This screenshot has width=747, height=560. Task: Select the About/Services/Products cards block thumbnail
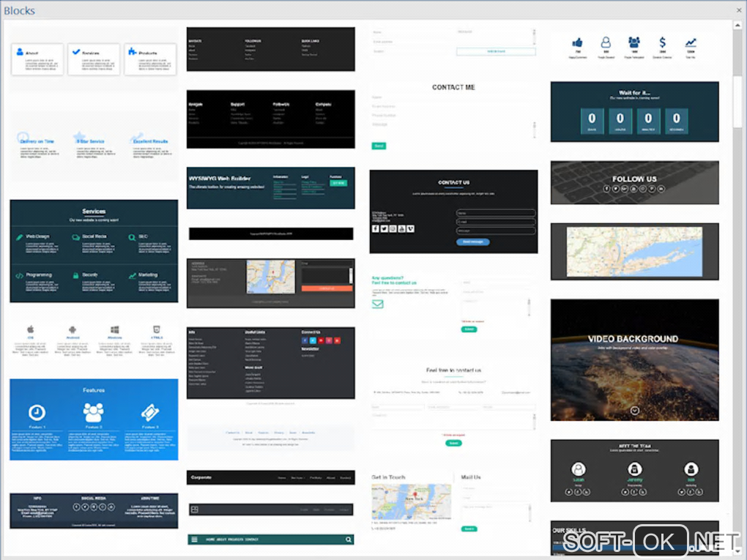point(94,59)
